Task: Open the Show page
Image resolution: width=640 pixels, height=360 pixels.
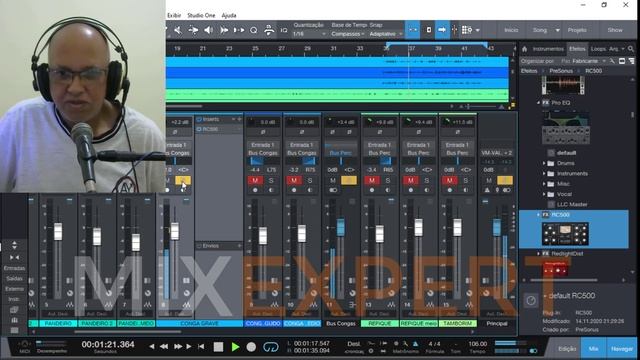Action: [615, 30]
